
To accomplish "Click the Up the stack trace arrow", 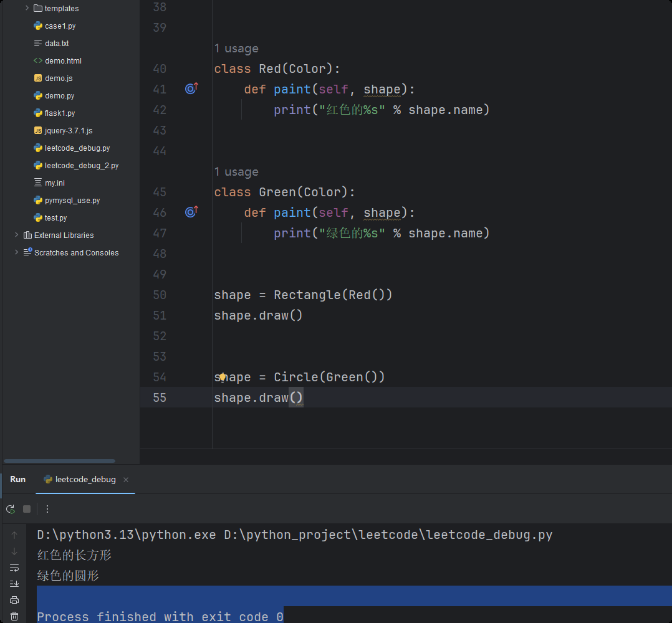I will point(14,535).
